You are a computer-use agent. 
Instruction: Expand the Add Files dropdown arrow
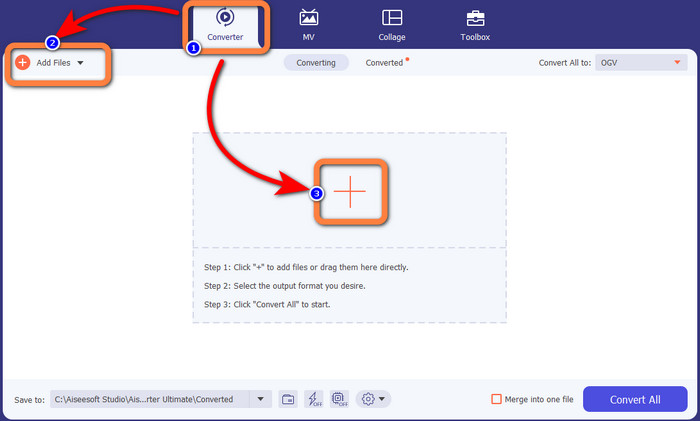click(80, 63)
